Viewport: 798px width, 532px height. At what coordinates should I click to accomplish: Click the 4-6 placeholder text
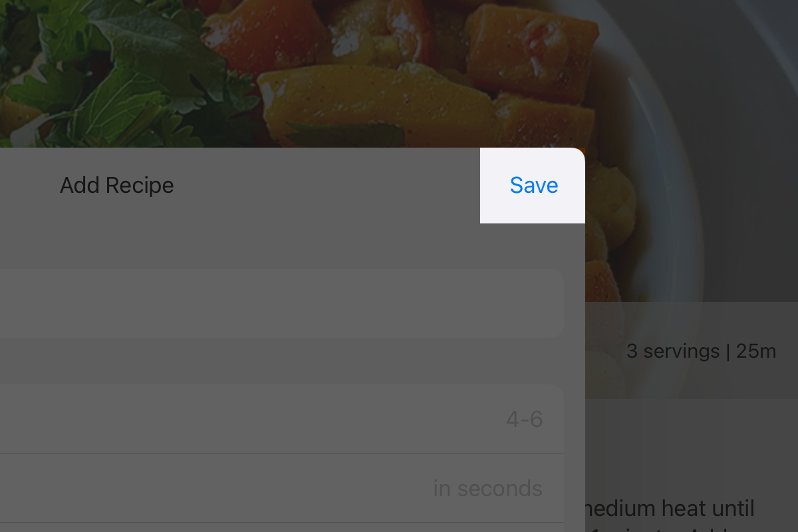click(x=525, y=418)
